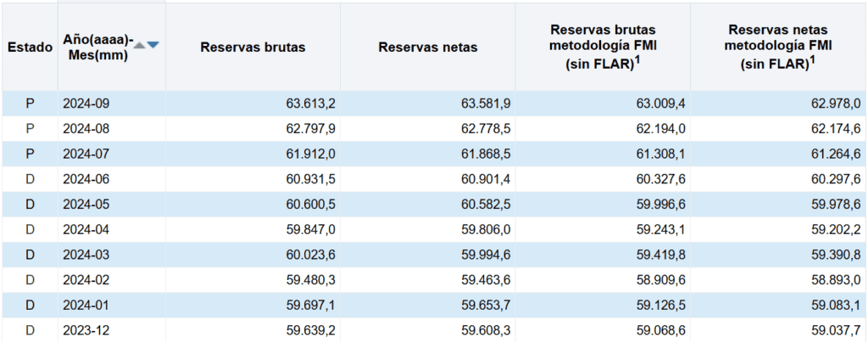Click FMI net value 59.390,8

[837, 255]
